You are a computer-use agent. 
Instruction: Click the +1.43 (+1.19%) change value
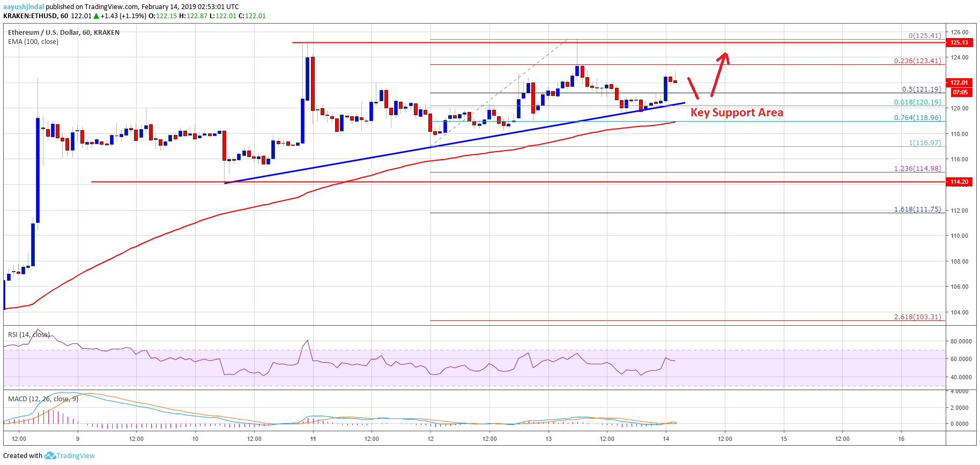(123, 16)
